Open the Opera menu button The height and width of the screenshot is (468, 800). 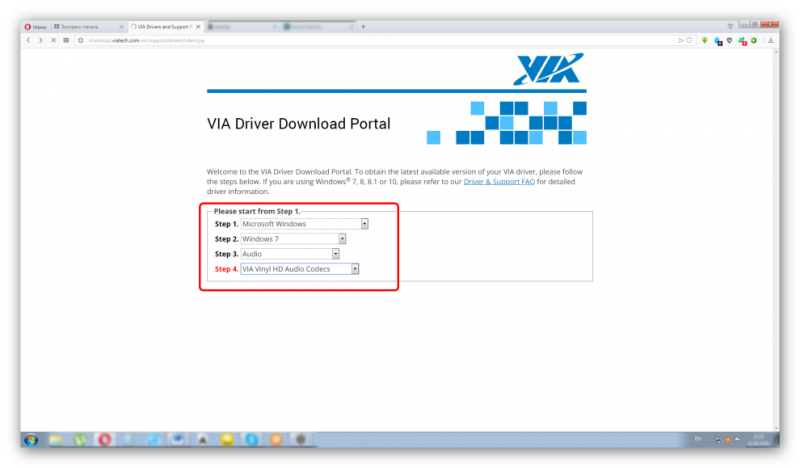click(35, 27)
